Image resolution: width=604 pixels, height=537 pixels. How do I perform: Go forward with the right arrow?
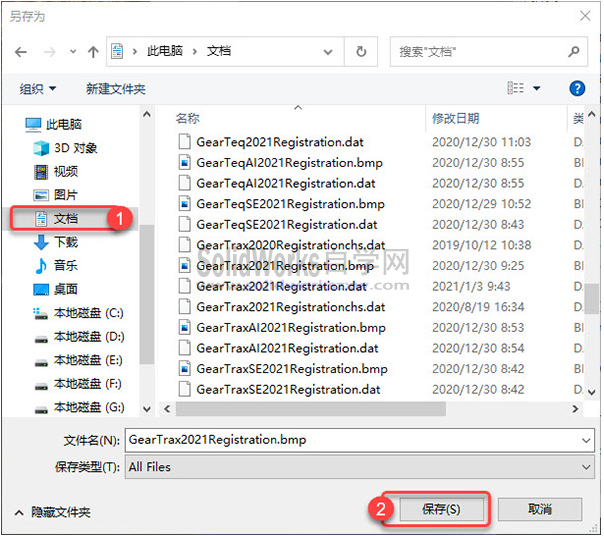pyautogui.click(x=50, y=52)
